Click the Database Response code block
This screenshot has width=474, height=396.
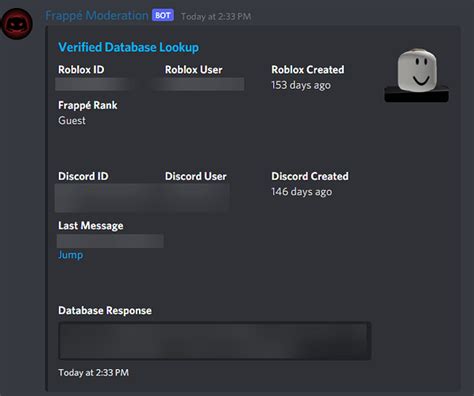tap(215, 341)
